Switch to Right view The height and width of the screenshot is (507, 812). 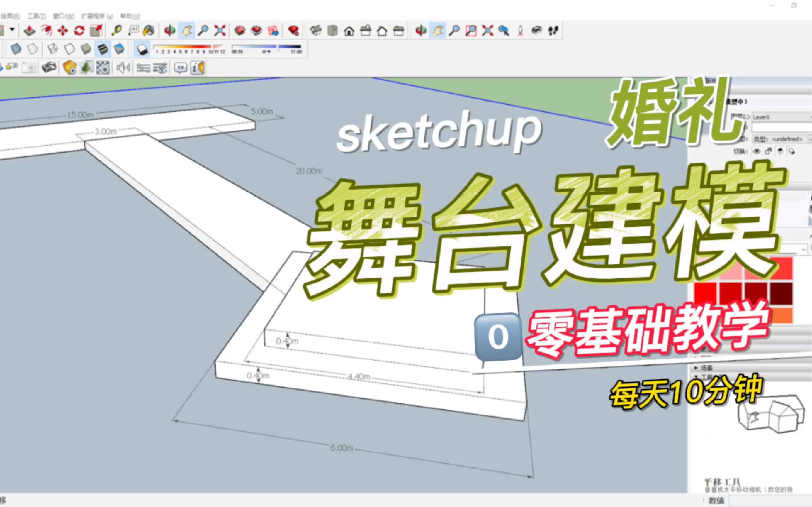click(x=366, y=31)
